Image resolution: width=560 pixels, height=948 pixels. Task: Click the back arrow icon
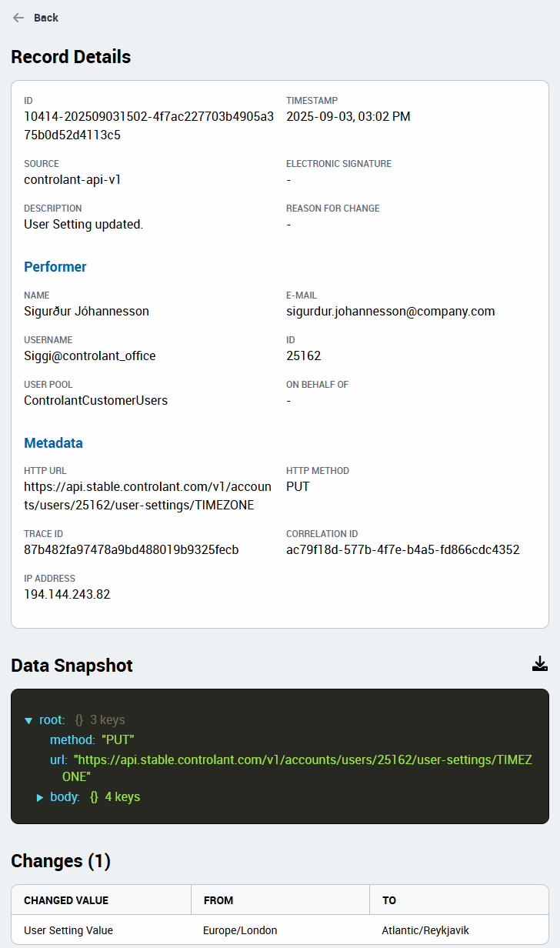pos(18,18)
